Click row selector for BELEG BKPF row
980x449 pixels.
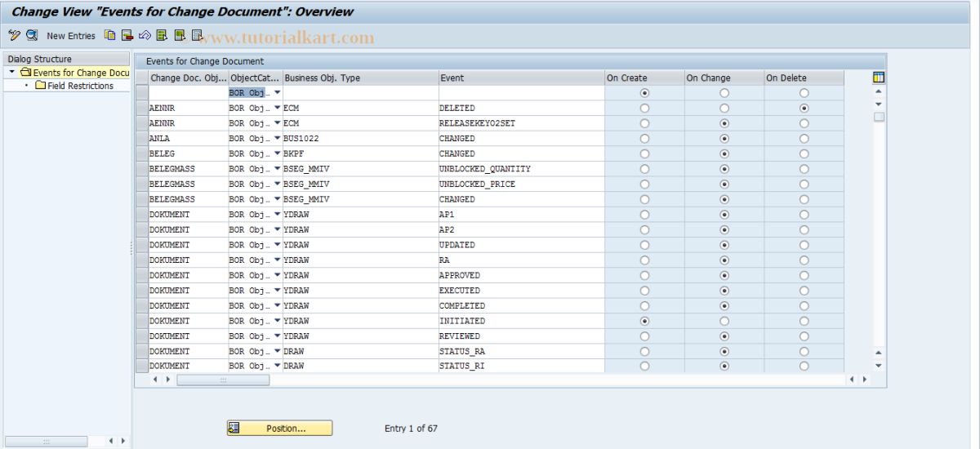click(x=141, y=153)
